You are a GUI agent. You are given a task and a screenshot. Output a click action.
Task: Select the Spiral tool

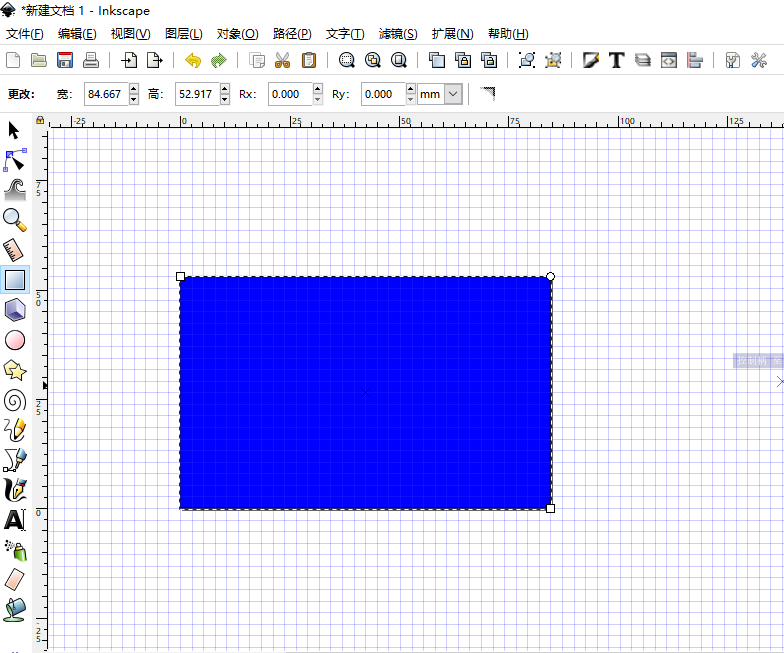pos(15,400)
